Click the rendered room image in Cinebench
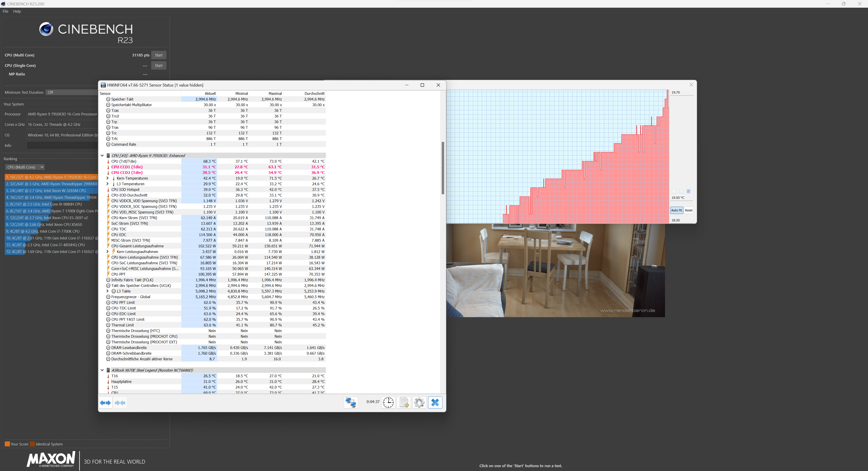 click(x=555, y=270)
